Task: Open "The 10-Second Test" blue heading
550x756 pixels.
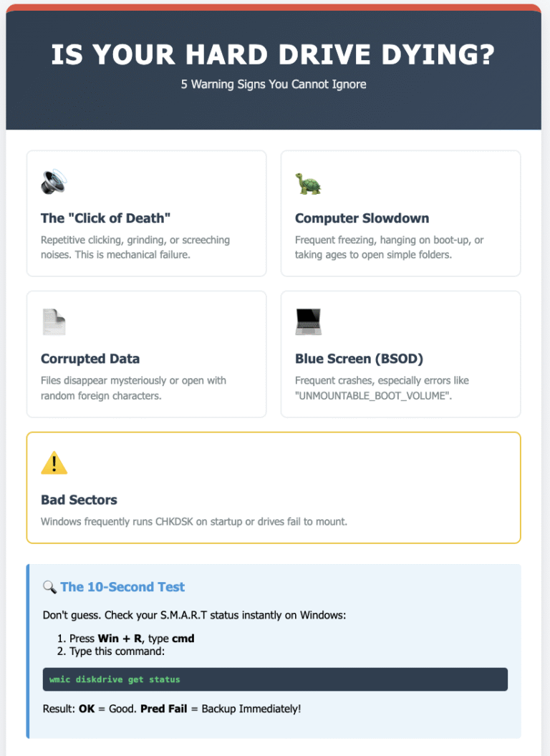Action: point(122,587)
